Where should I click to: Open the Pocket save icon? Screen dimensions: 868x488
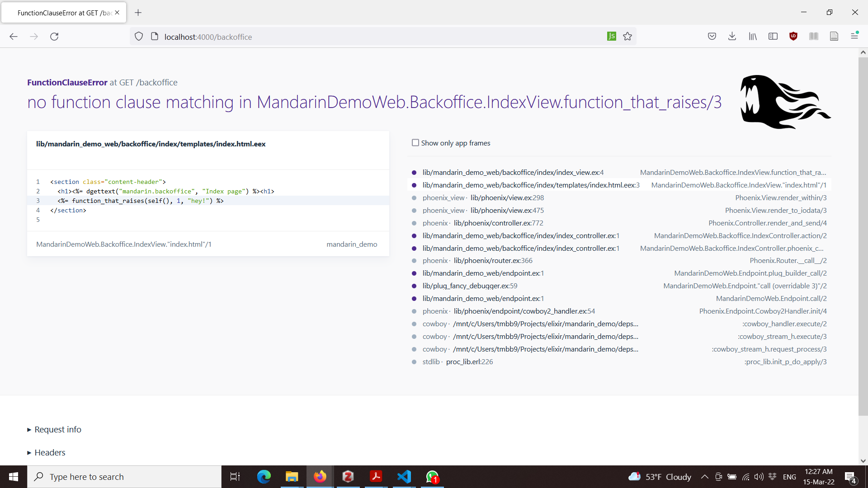click(712, 37)
